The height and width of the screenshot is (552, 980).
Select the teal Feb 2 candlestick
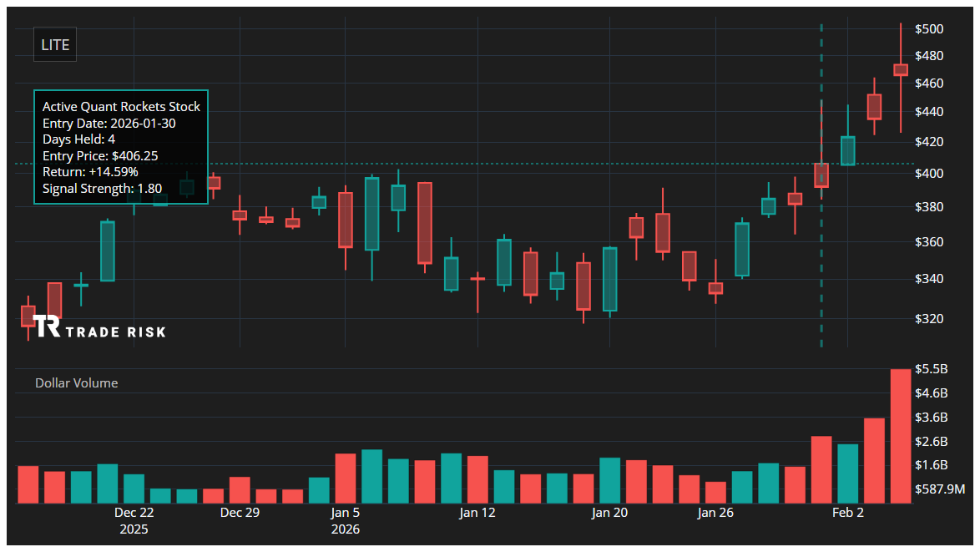point(847,150)
